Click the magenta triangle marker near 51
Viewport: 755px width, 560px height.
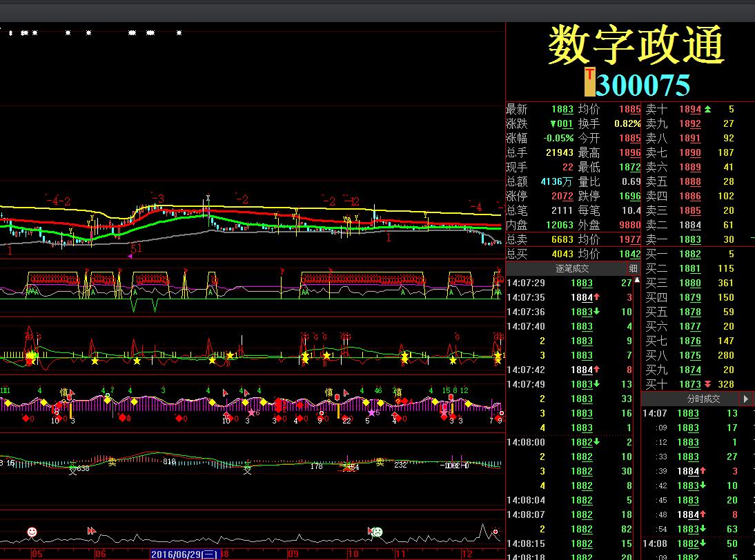tap(130, 256)
